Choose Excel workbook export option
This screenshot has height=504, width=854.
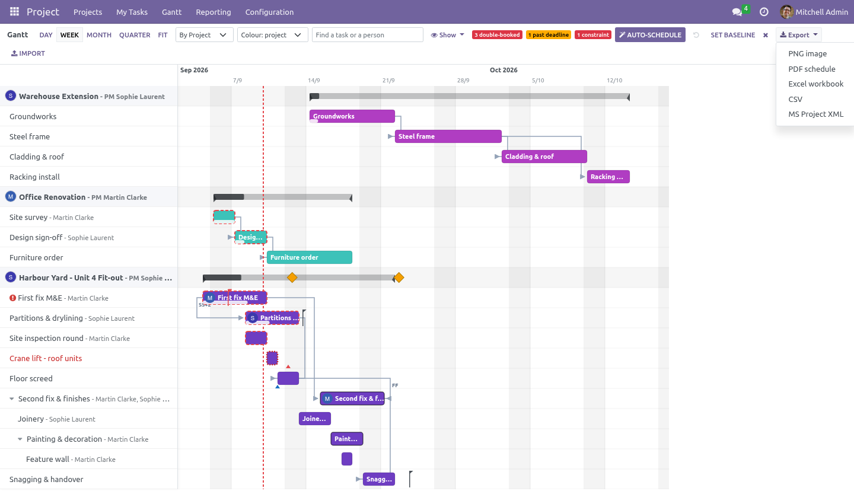pyautogui.click(x=815, y=84)
